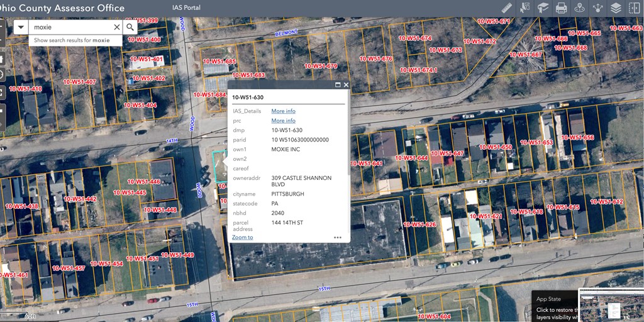This screenshot has width=644, height=322.
Task: Open the Layer List widget
Action: coord(616,8)
